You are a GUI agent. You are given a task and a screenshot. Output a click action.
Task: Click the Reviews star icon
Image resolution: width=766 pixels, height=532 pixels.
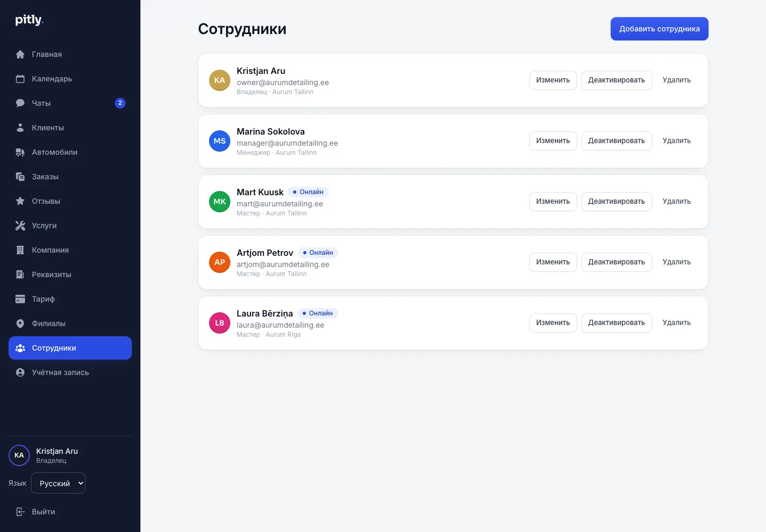click(x=20, y=201)
